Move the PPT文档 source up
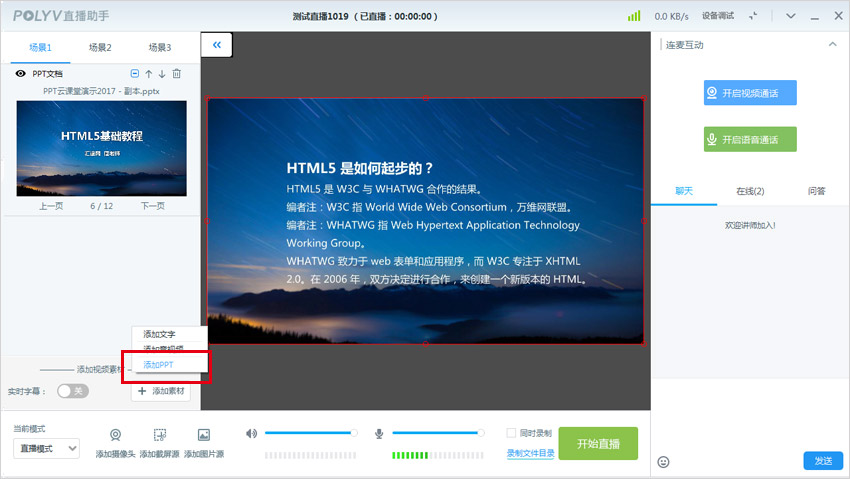The width and height of the screenshot is (850, 479). click(x=149, y=74)
